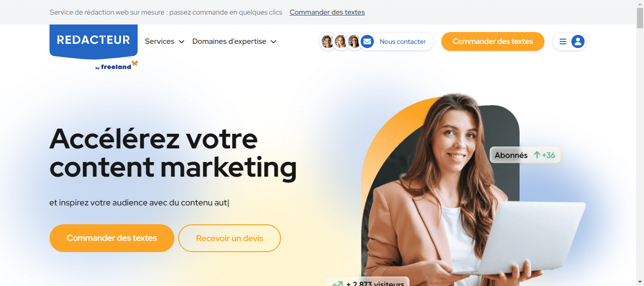Viewport: 644px width, 286px height.
Task: Click the Recevoir un devis button
Action: pos(230,238)
